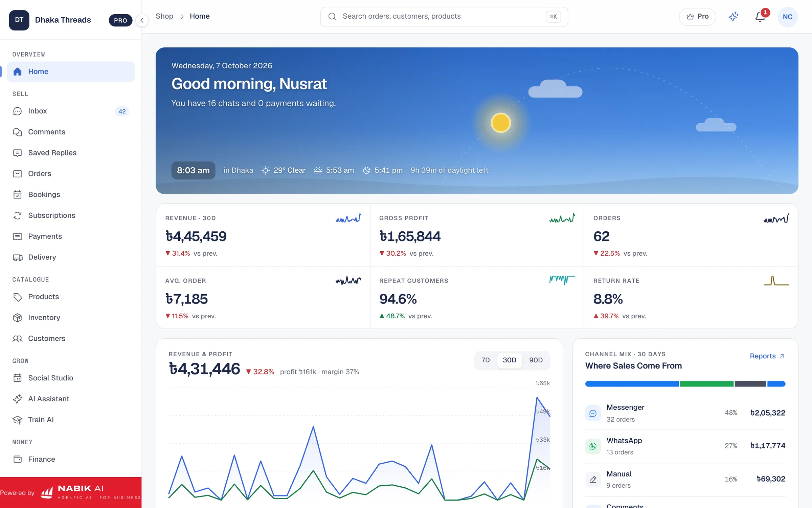This screenshot has height=508, width=812.
Task: Click the Gross Profit sparkline
Action: pyautogui.click(x=562, y=218)
